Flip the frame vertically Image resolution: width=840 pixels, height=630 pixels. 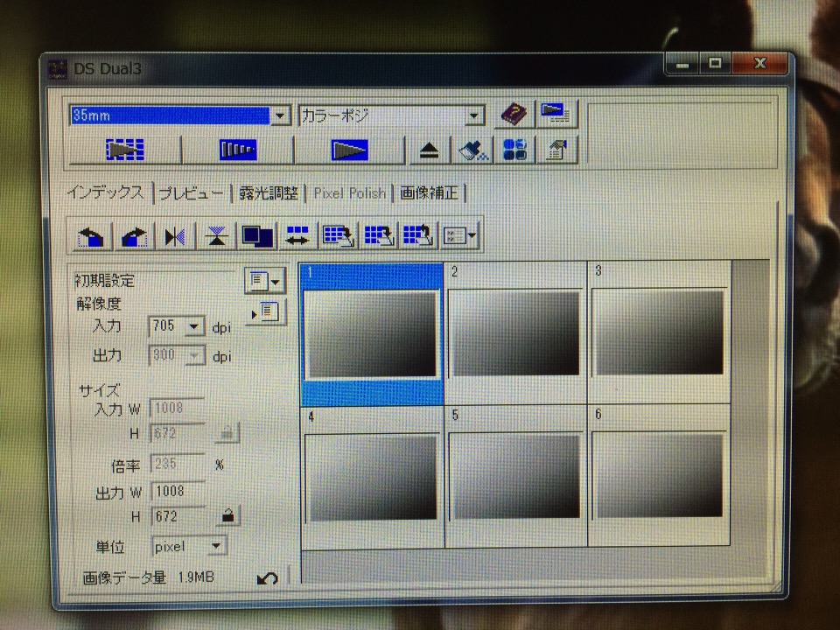click(216, 236)
